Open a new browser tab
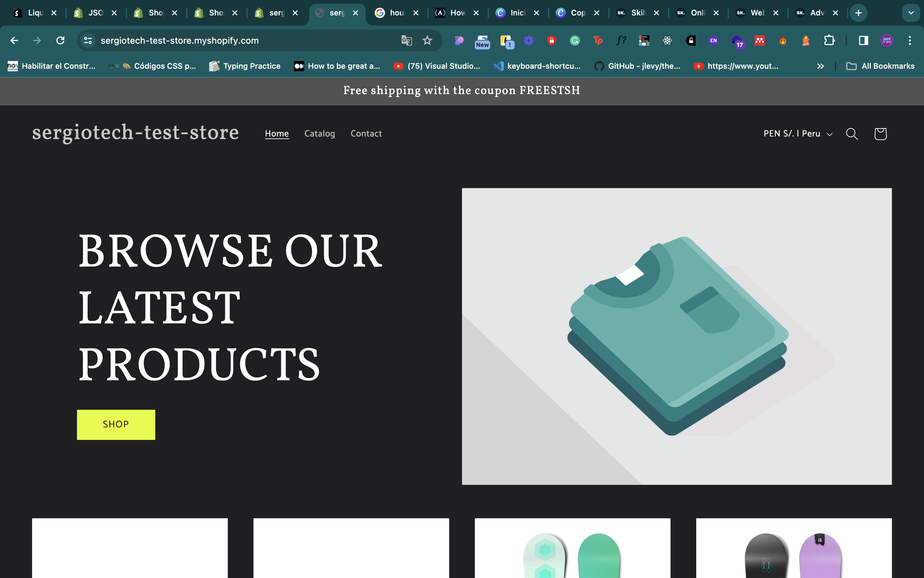Image resolution: width=924 pixels, height=578 pixels. [x=858, y=13]
